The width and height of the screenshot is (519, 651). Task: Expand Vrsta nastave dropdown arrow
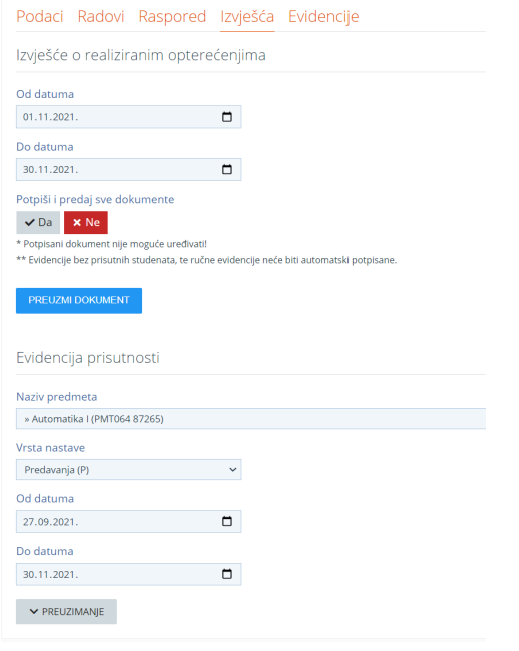pyautogui.click(x=233, y=470)
